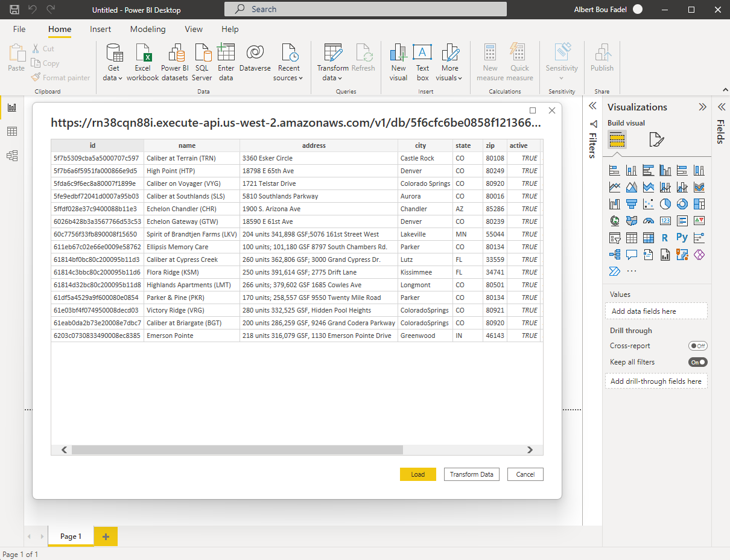Select the Python visual icon
This screenshot has height=560, width=730.
coord(682,238)
